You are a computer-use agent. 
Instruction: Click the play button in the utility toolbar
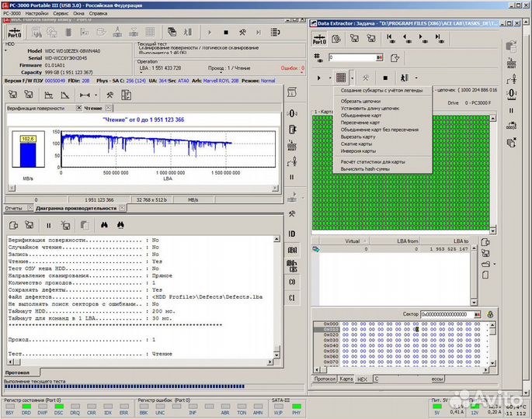pos(210,33)
